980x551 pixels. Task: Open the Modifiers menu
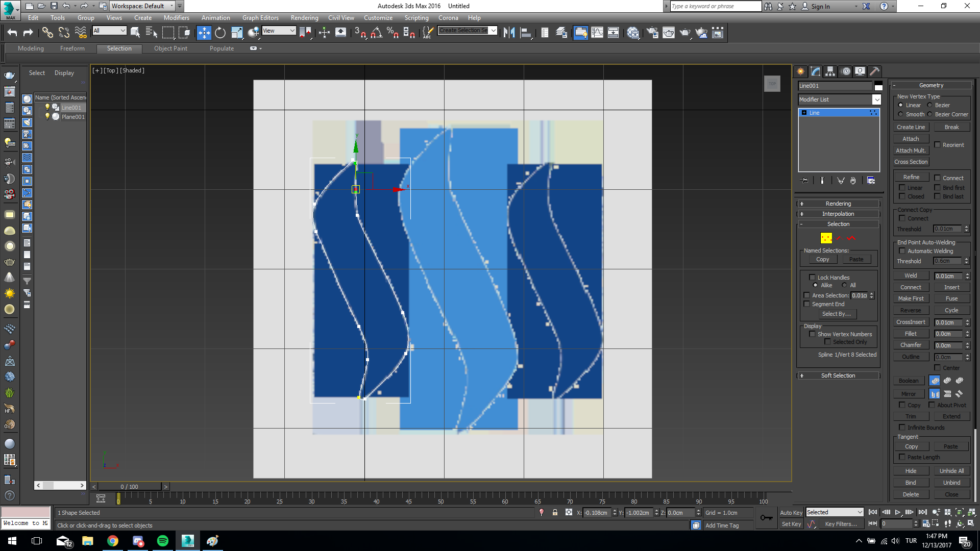(x=176, y=18)
